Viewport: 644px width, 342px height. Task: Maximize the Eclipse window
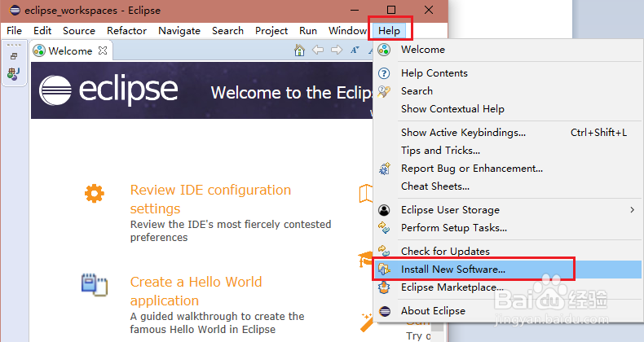[391, 10]
